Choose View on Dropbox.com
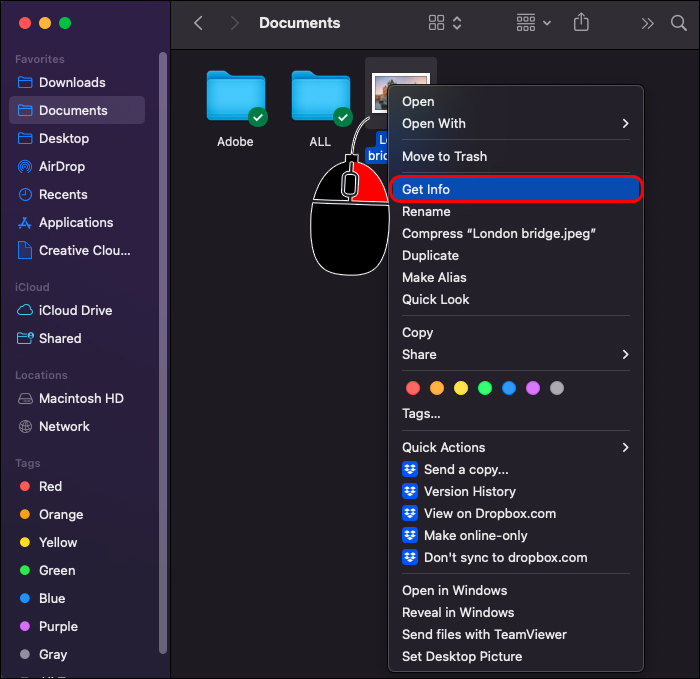700x679 pixels. point(516,513)
